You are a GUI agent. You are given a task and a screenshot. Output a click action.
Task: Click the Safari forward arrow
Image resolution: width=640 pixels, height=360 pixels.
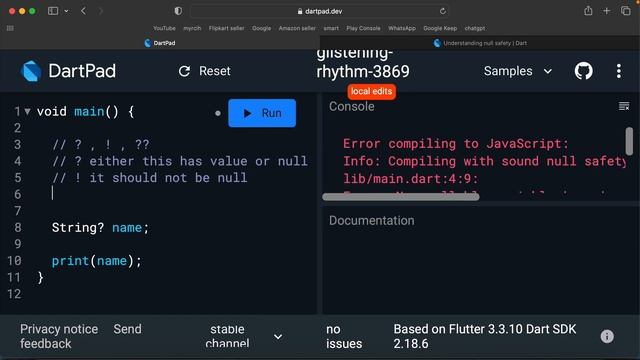tap(100, 11)
